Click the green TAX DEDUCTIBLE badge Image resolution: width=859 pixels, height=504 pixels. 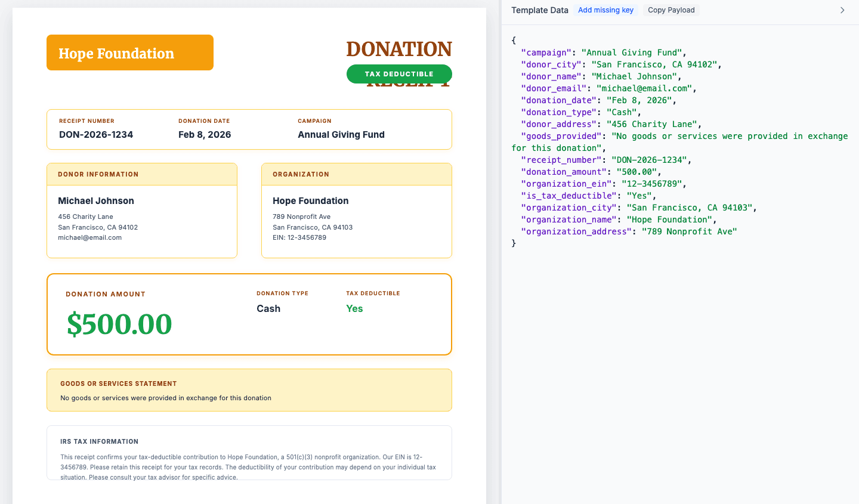tap(399, 73)
